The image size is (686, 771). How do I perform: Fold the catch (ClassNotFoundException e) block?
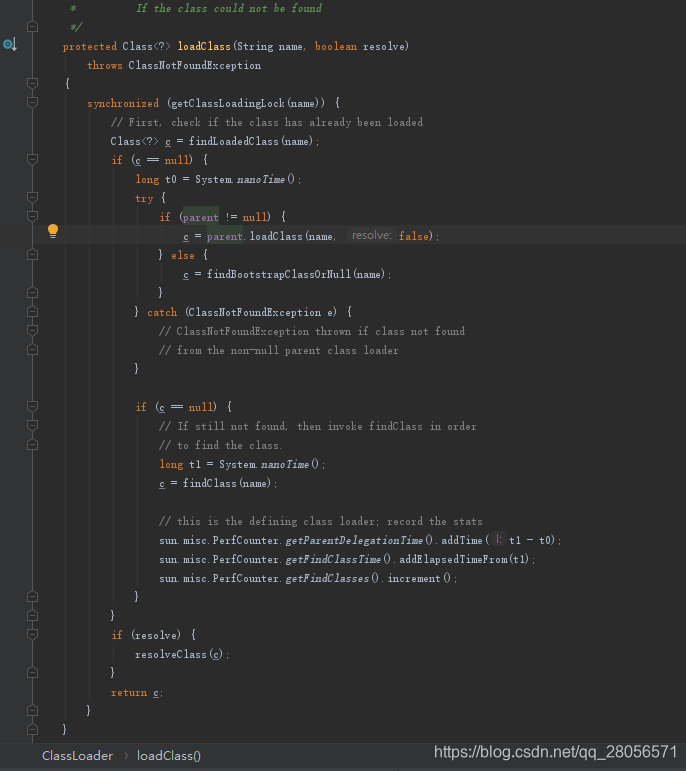[x=32, y=311]
